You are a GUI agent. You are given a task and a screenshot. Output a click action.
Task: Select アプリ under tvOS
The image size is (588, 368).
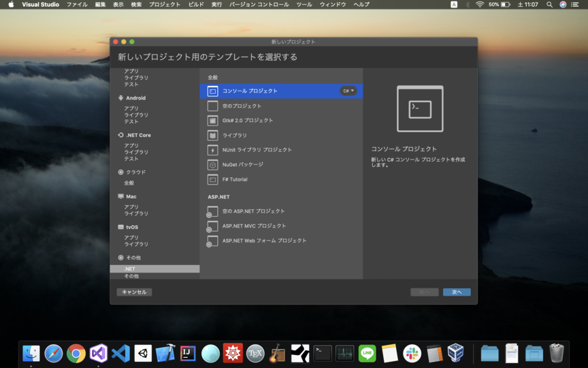pos(131,238)
